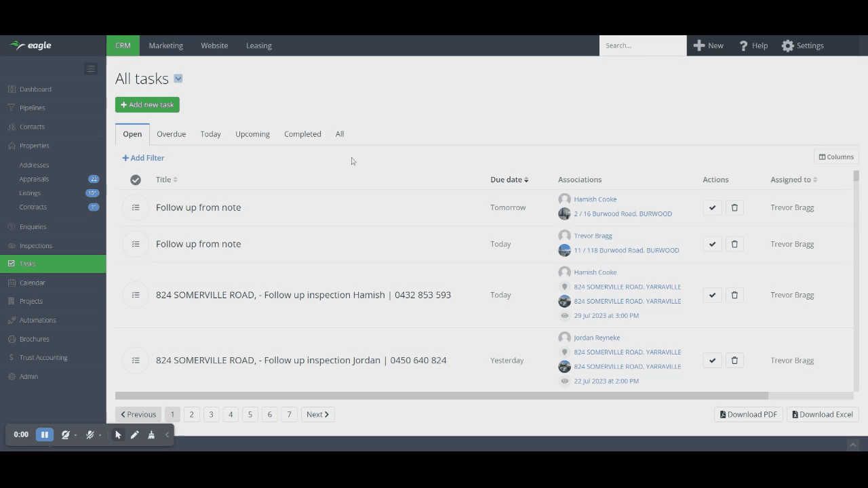Pause the screen recording
Screen dimensions: 868x488
tap(45, 434)
